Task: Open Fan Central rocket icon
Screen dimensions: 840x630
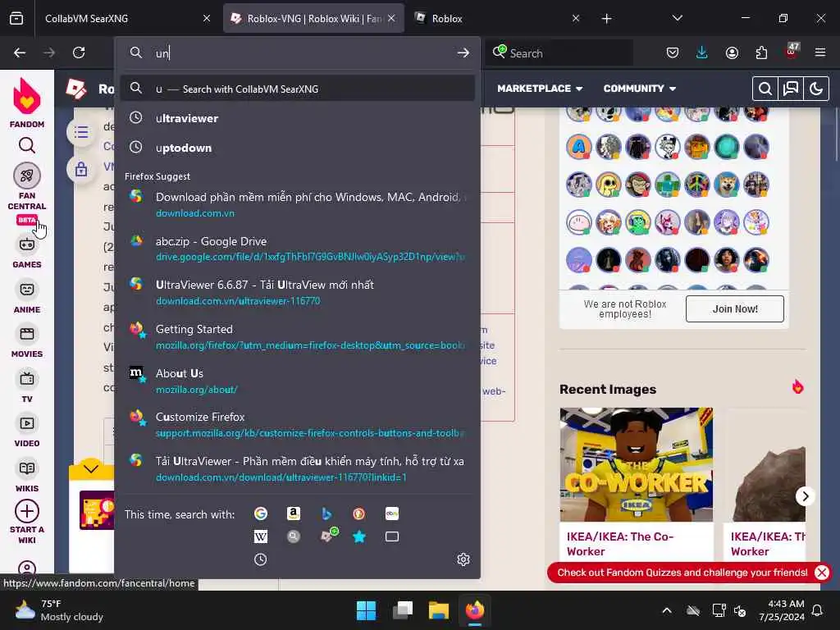Action: point(27,176)
